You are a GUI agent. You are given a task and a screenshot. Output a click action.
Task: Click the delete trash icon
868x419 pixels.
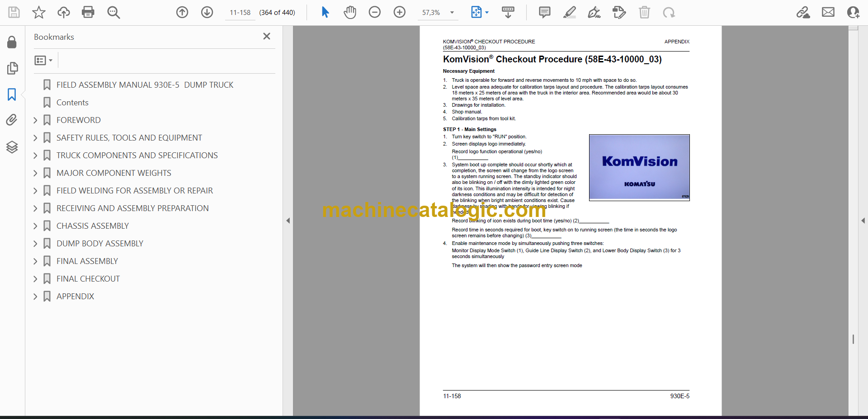(644, 12)
